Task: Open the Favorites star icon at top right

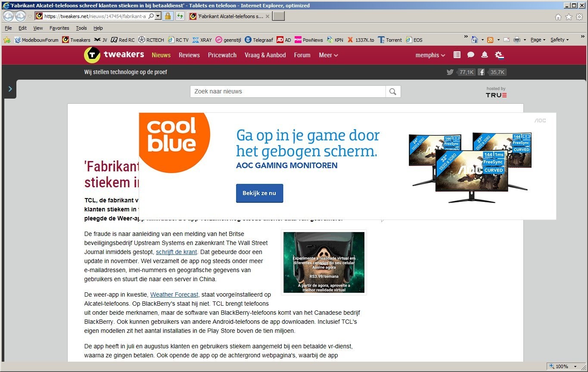Action: coord(569,17)
